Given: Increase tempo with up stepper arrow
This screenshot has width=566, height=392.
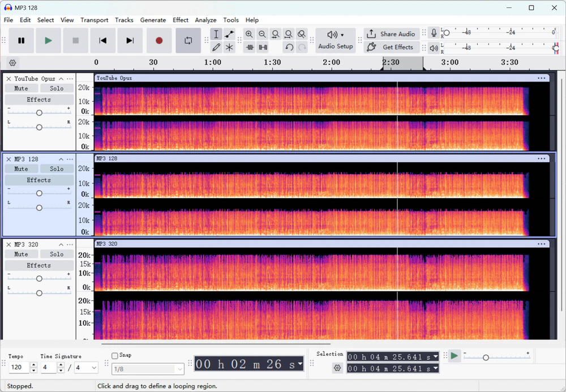Looking at the screenshot, I should pyautogui.click(x=34, y=365).
